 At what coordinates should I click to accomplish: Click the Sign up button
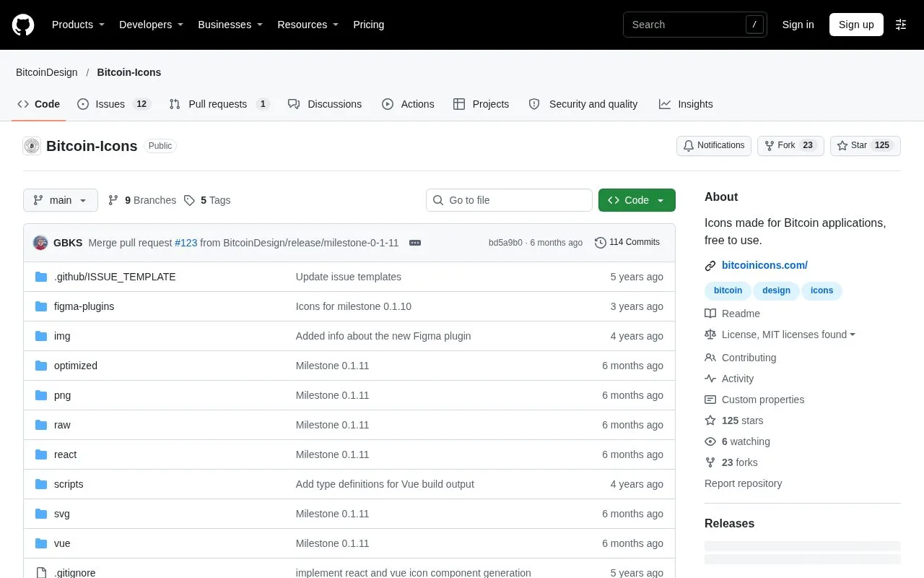[856, 25]
